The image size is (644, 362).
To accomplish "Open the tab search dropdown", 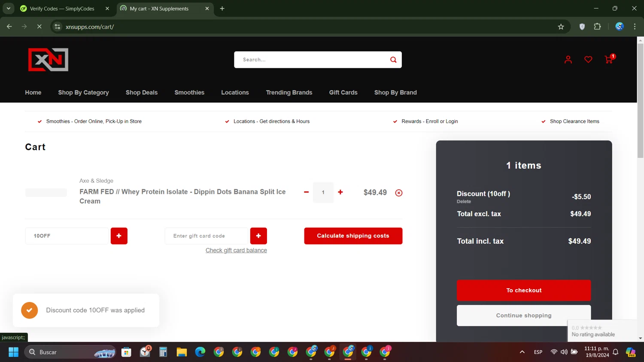I will coord(9,9).
